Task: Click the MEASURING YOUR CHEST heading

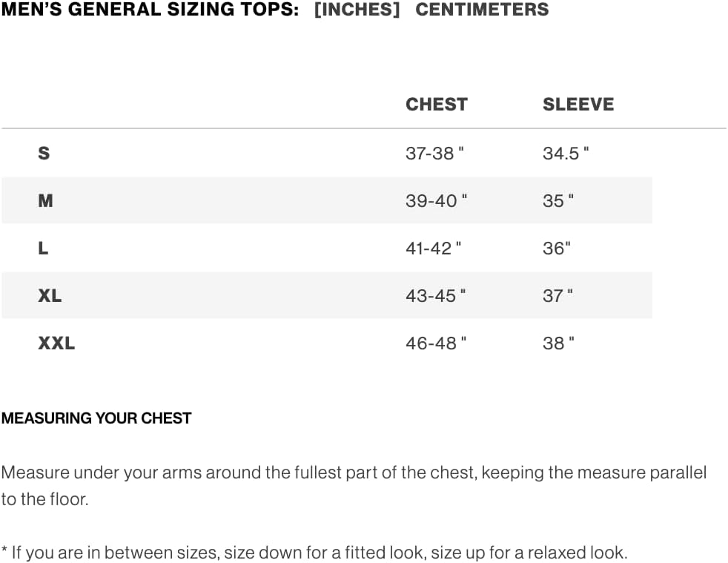Action: (96, 418)
